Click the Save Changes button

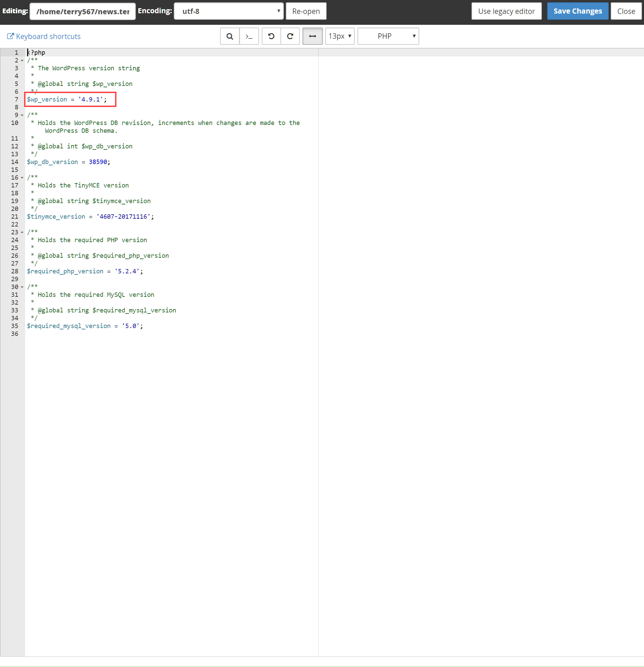[x=578, y=11]
